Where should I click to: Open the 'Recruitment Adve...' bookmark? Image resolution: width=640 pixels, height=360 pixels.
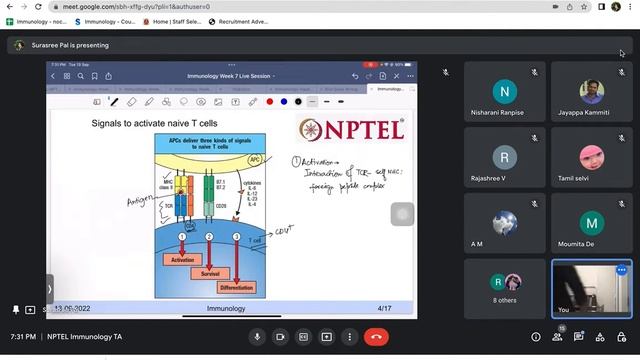pyautogui.click(x=238, y=22)
